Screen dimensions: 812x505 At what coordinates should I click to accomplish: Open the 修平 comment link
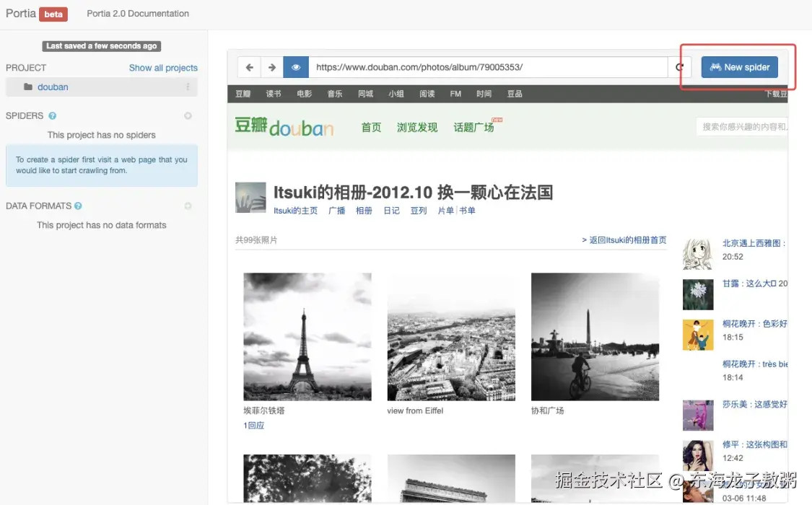click(754, 444)
